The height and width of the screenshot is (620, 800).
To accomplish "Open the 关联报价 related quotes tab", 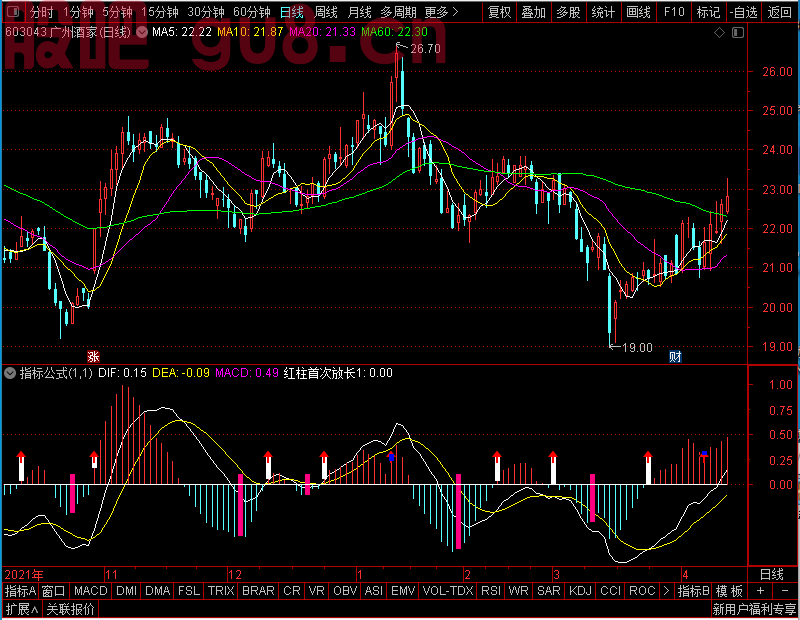I will click(70, 609).
